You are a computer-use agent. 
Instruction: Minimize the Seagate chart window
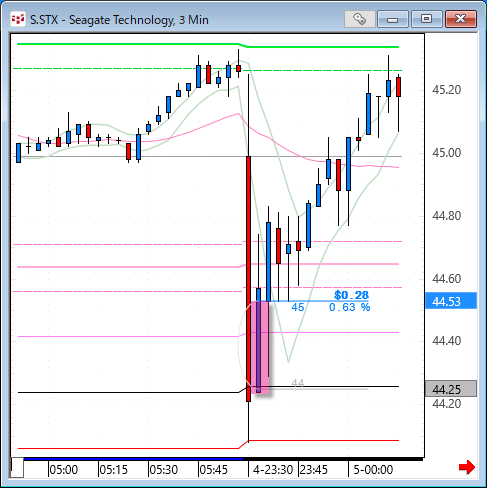click(393, 19)
